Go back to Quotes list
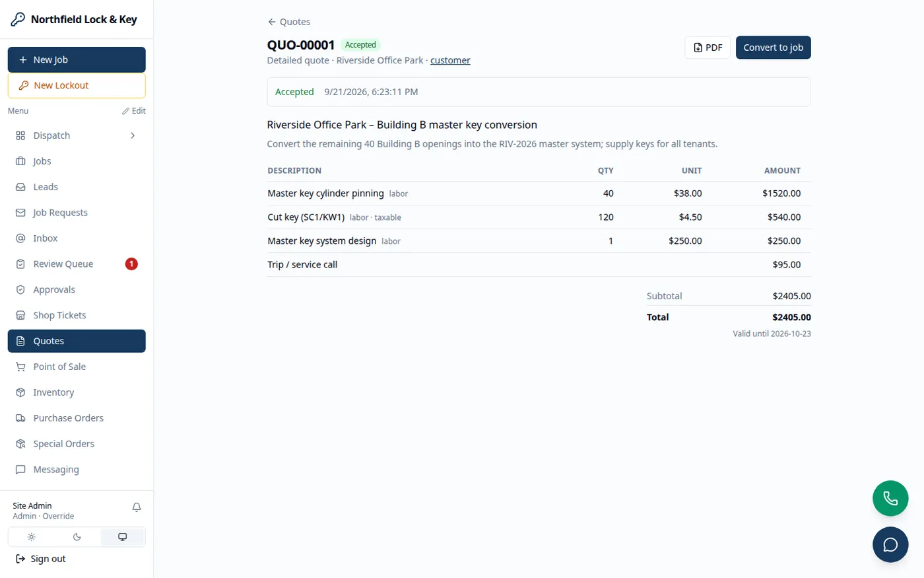Image resolution: width=924 pixels, height=578 pixels. click(x=289, y=22)
